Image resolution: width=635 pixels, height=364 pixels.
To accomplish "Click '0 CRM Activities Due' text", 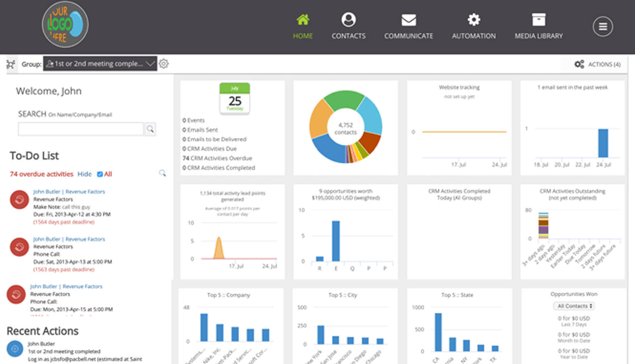I will (x=210, y=149).
